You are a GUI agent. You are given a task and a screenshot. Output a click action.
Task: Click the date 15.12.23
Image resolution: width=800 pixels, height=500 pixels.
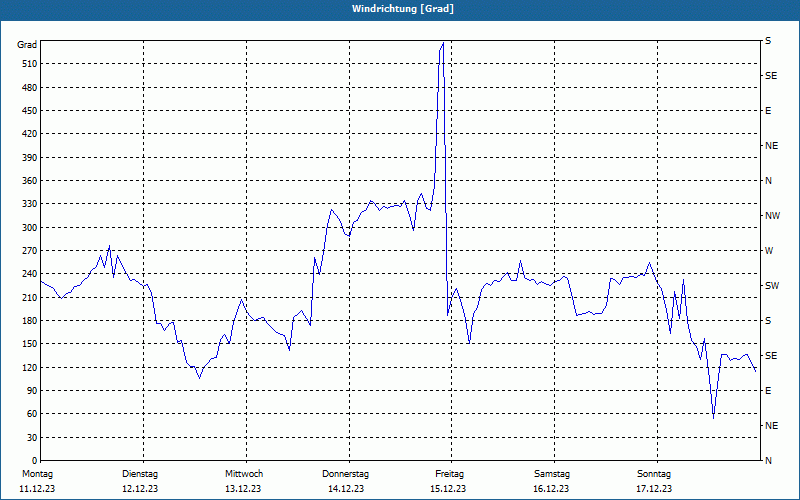coord(448,489)
